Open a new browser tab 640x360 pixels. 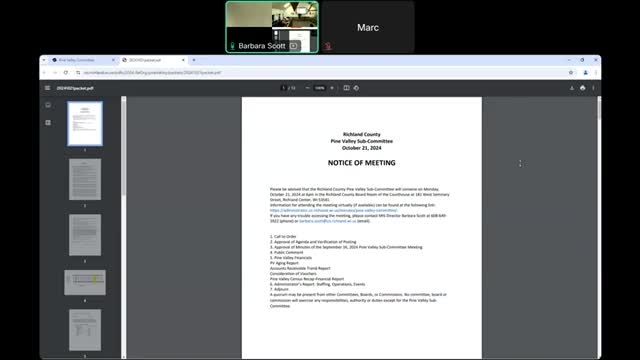click(x=194, y=60)
